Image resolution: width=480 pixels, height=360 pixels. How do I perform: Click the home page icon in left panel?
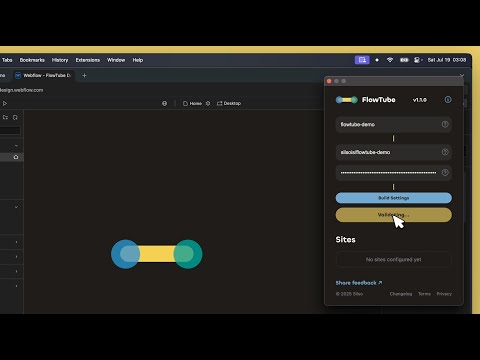[16, 157]
